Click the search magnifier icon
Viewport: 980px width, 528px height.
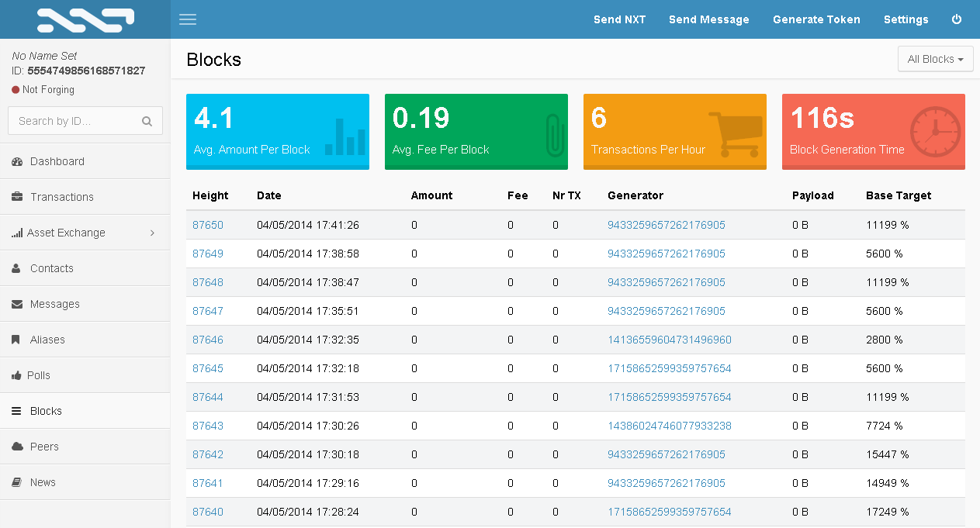[x=147, y=121]
